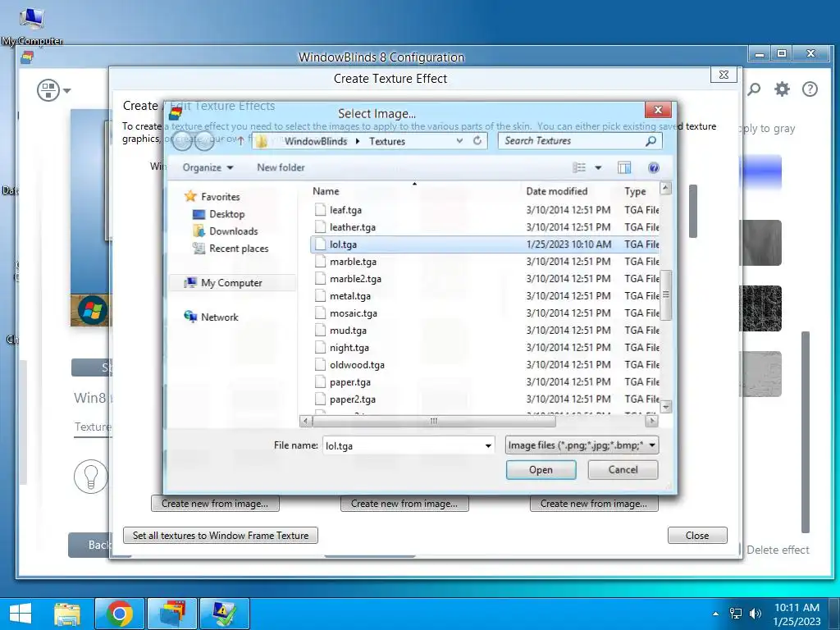Select Favorites in the navigation pane
Screen dimensions: 840x630
(x=220, y=197)
